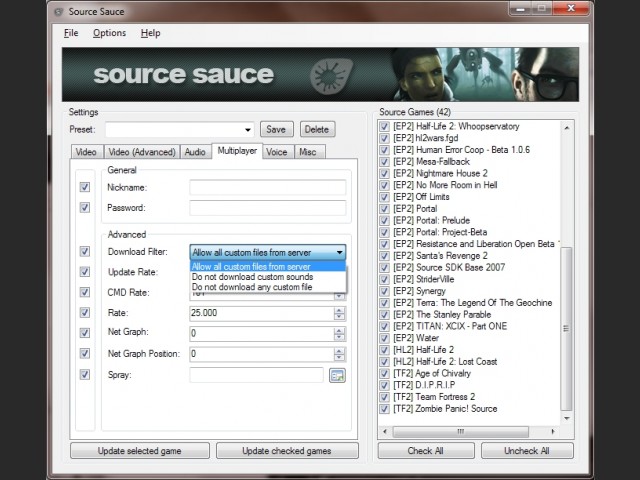
Task: Select '[TF2] Age of Chivalry' entry
Action: [432, 373]
